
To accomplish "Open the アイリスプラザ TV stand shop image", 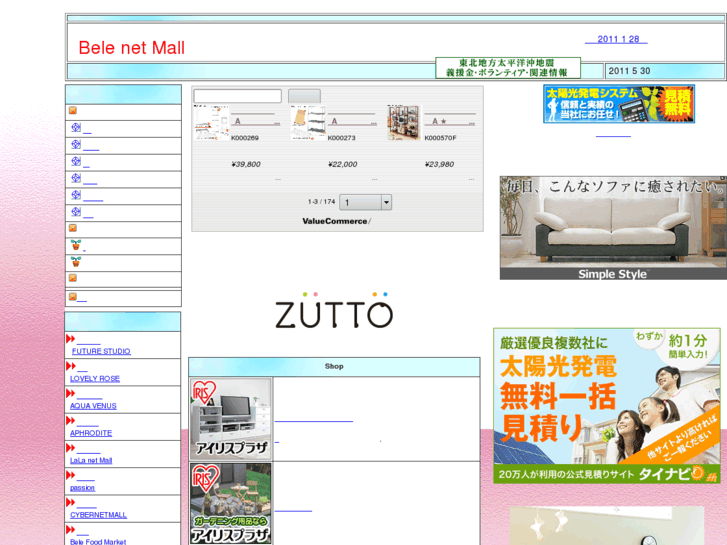I will (230, 419).
